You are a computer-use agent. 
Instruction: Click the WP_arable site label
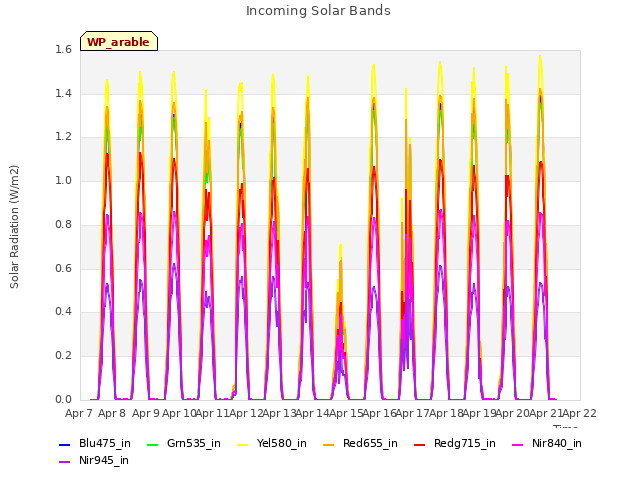pyautogui.click(x=118, y=42)
